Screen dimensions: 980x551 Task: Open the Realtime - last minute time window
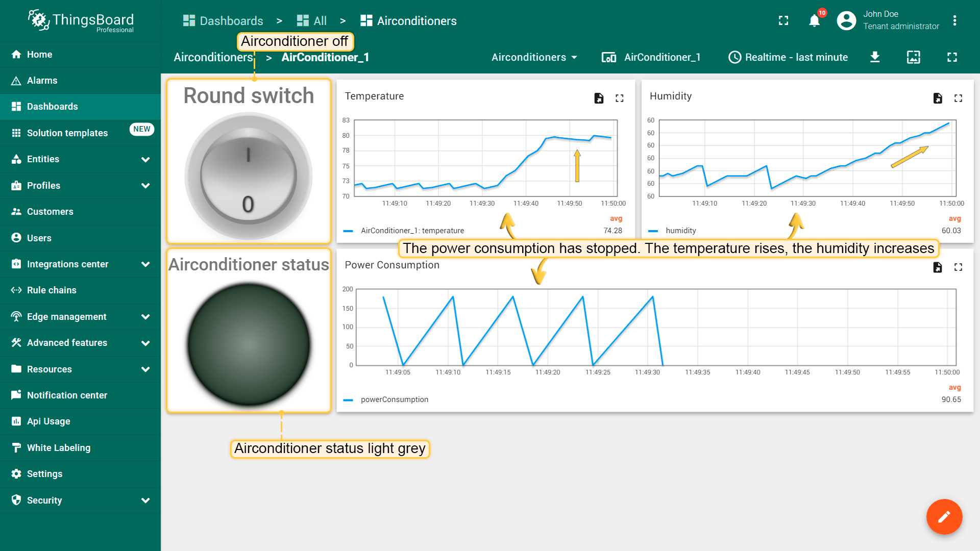click(788, 57)
